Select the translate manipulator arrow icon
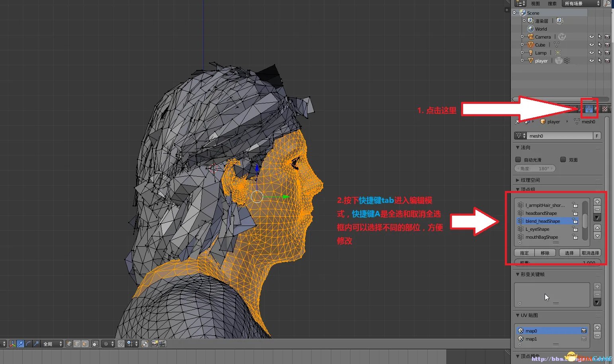 click(x=20, y=344)
